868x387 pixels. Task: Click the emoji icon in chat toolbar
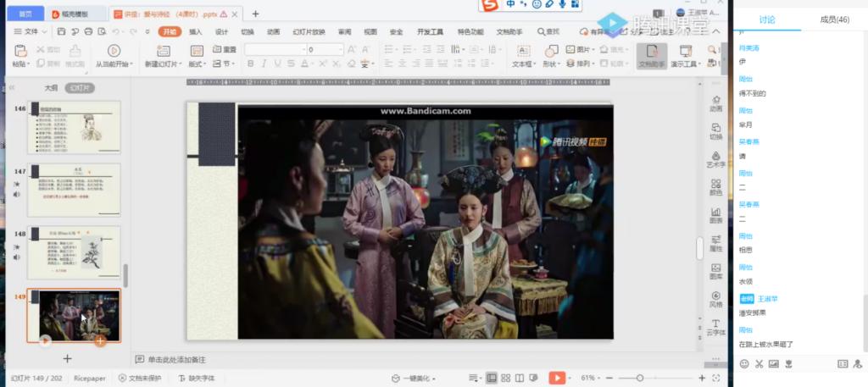[744, 364]
